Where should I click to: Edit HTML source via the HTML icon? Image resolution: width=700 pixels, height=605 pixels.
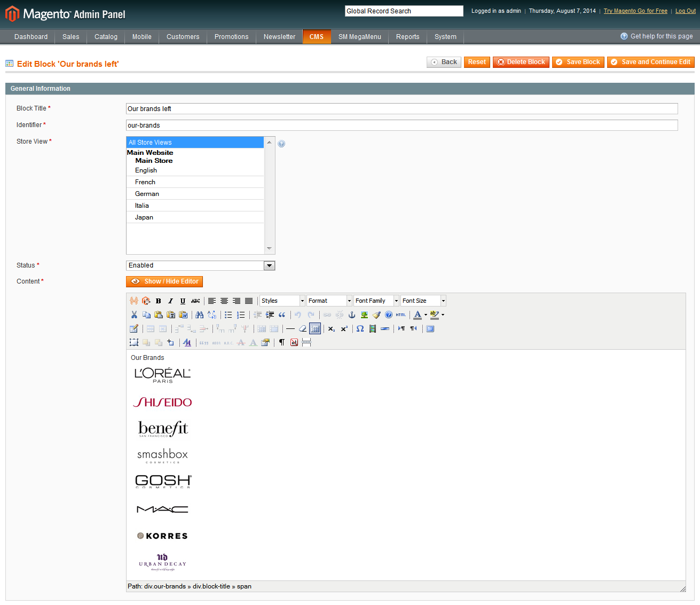(x=401, y=315)
